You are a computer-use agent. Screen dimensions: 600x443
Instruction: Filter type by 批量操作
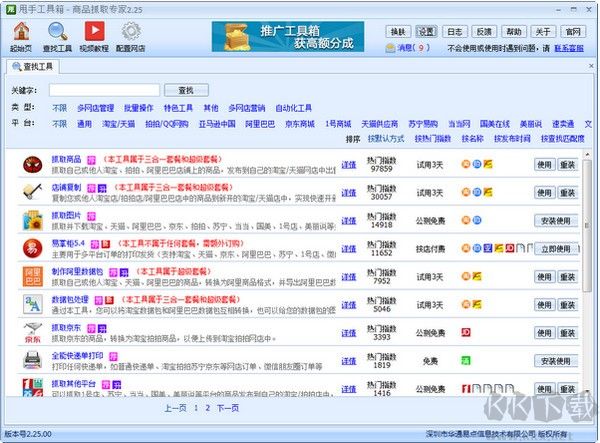140,107
